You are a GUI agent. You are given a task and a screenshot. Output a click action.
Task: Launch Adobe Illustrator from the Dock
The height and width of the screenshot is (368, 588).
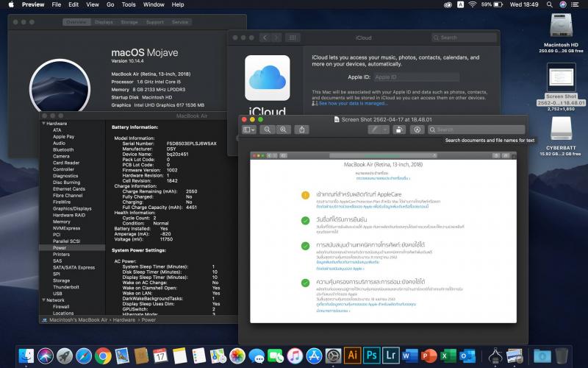click(353, 355)
